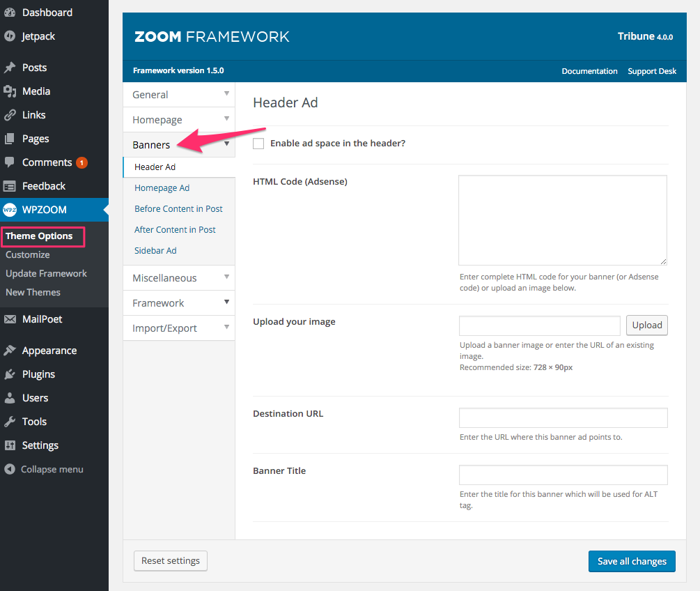Click the Plugins plug icon

pyautogui.click(x=10, y=374)
